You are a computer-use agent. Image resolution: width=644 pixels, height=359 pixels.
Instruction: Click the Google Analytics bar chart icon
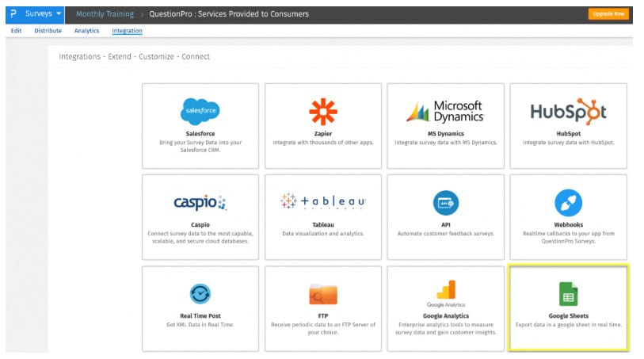pos(446,289)
